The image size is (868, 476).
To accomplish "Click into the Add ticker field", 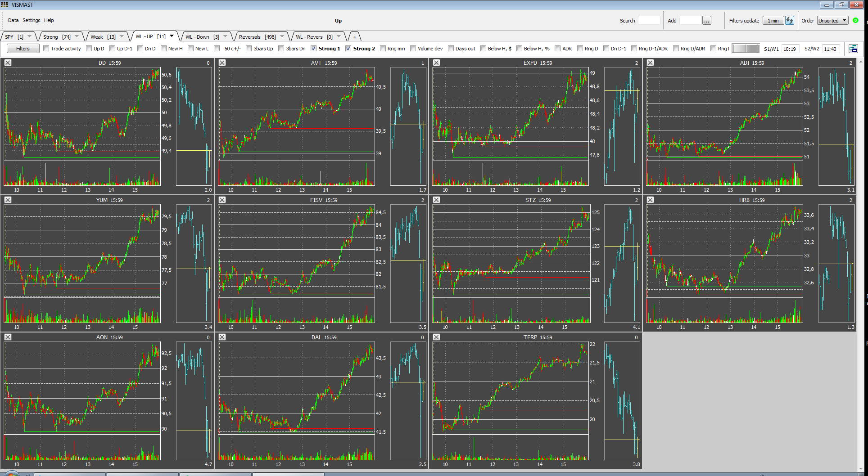I will pyautogui.click(x=690, y=21).
